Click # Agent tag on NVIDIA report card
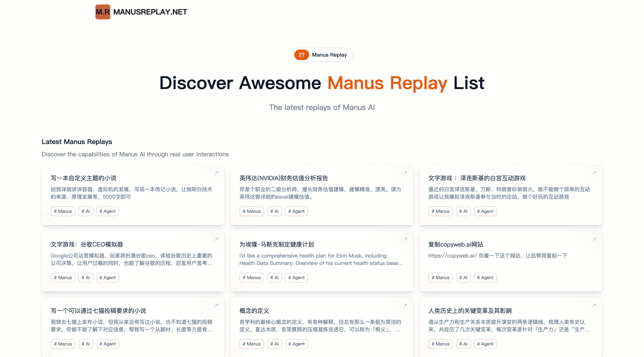Image resolution: width=644 pixels, height=357 pixels. [296, 211]
